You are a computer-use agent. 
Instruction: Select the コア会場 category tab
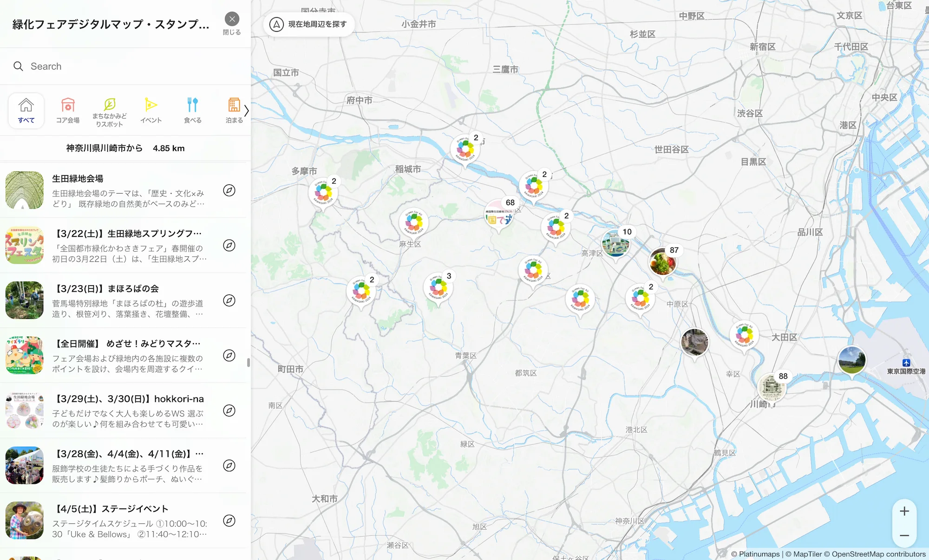[x=68, y=111]
